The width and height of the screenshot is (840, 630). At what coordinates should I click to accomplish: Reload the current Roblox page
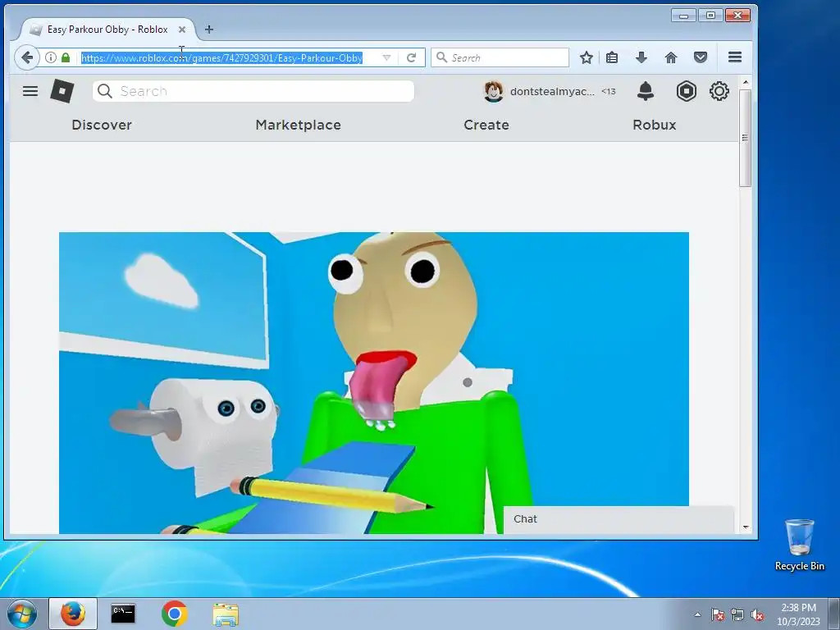(411, 57)
